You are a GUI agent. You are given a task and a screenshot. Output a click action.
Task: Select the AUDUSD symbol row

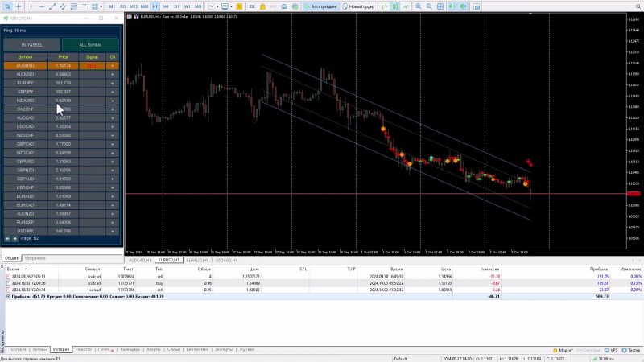[x=61, y=74]
